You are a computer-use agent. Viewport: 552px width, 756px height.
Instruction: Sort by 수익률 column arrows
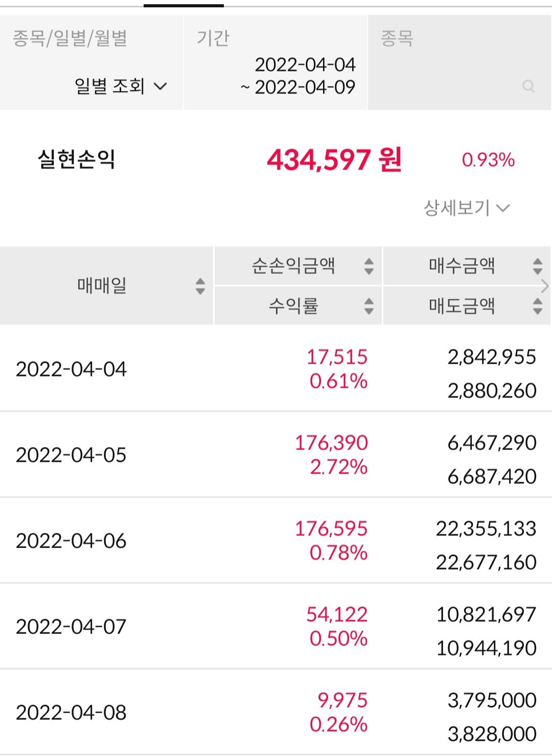coord(369,306)
